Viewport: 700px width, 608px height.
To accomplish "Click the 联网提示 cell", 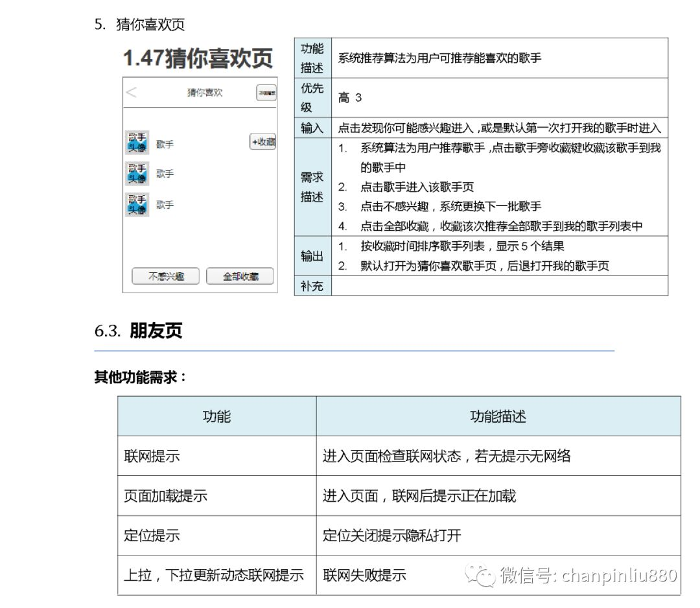I will tap(217, 456).
